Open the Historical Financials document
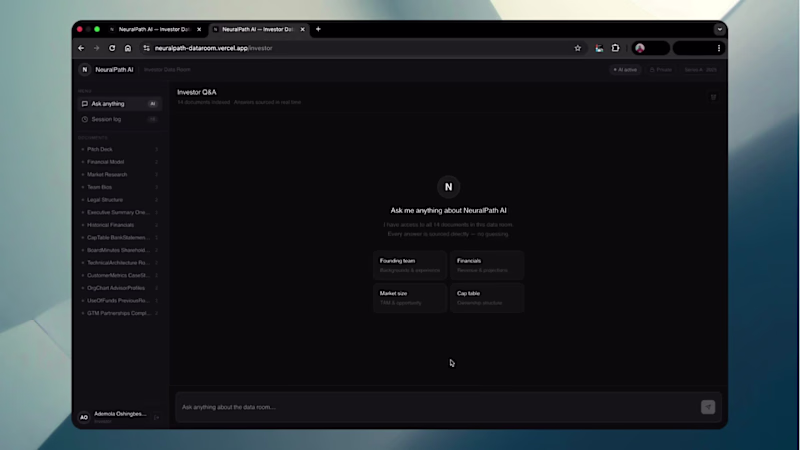 (x=119, y=224)
